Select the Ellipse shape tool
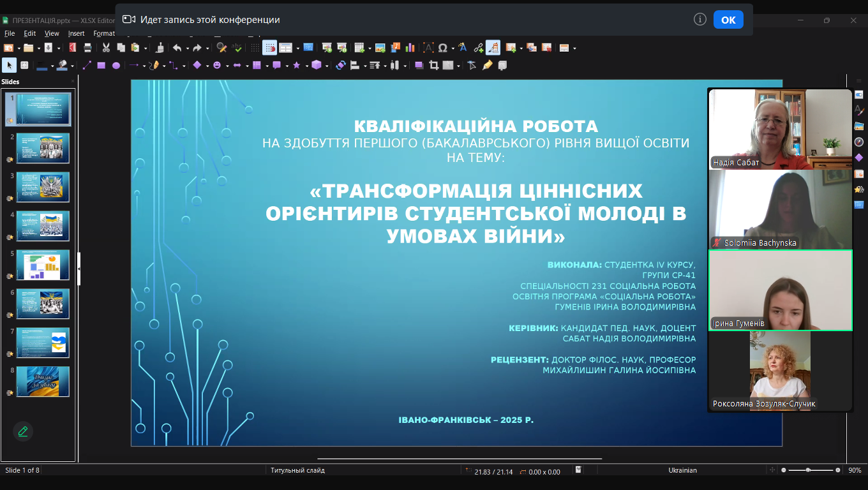Image resolution: width=868 pixels, height=490 pixels. click(116, 65)
